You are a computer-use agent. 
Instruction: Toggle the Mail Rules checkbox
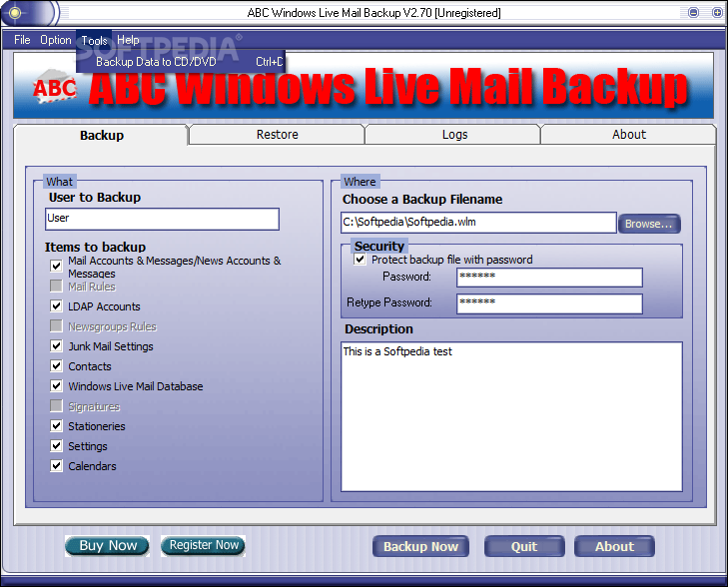(56, 286)
